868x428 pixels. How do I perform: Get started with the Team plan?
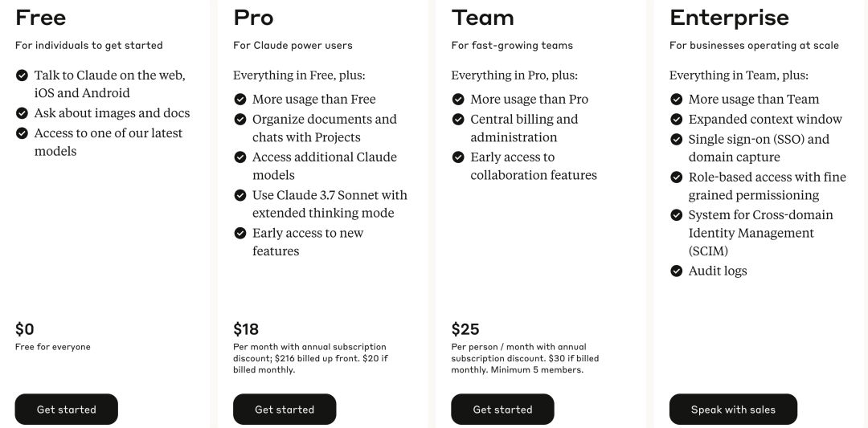coord(502,410)
